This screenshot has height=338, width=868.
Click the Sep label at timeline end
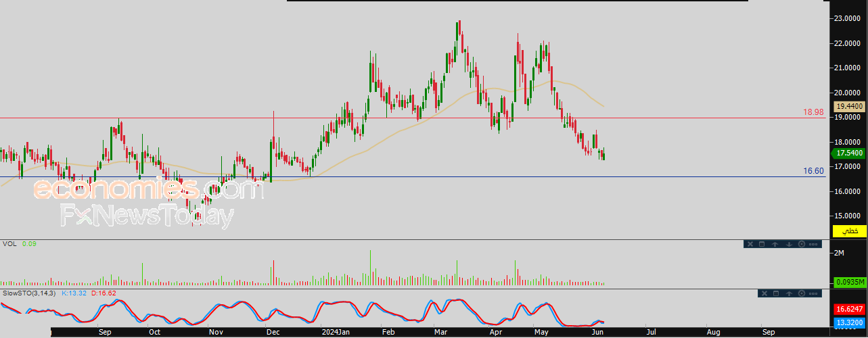pos(769,333)
